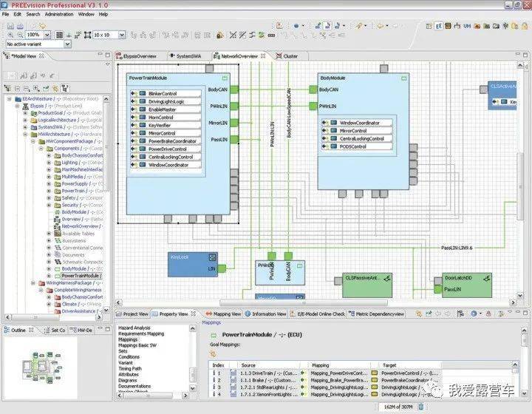Image resolution: width=532 pixels, height=414 pixels.
Task: Select Hazard Analysis in the property list
Action: pyautogui.click(x=134, y=328)
